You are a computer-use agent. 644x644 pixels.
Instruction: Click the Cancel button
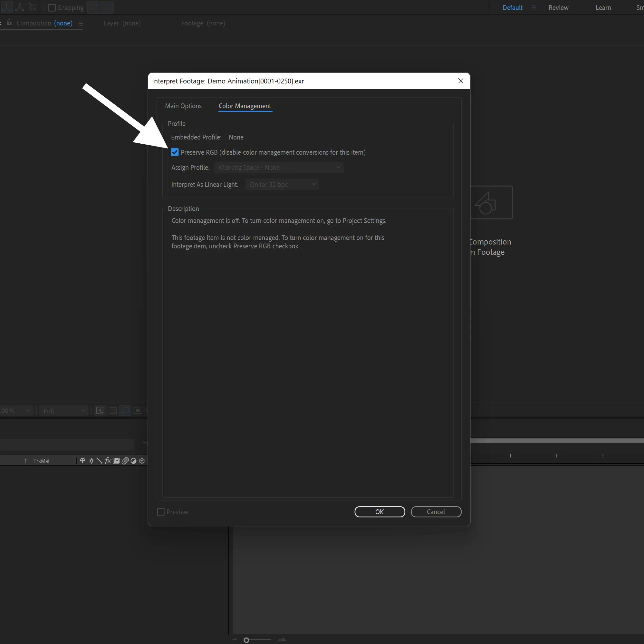(x=436, y=512)
